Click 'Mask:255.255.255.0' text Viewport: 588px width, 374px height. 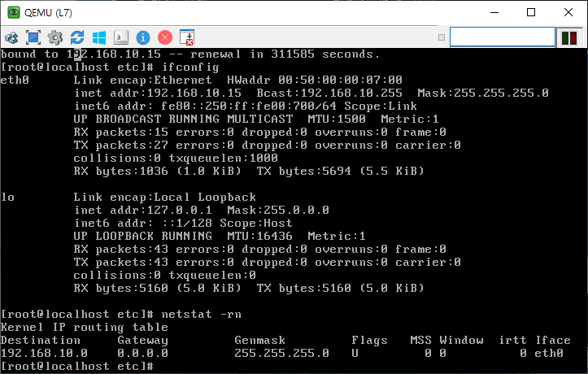pos(483,93)
